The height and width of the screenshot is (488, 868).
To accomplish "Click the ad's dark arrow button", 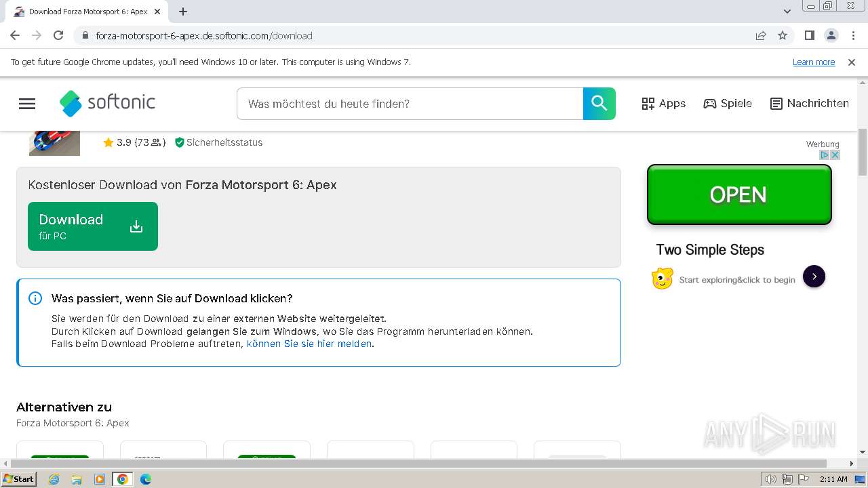I will click(x=814, y=277).
